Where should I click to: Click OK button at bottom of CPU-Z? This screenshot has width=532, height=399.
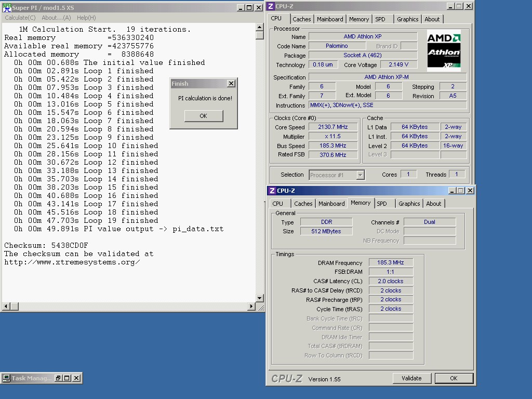click(454, 378)
